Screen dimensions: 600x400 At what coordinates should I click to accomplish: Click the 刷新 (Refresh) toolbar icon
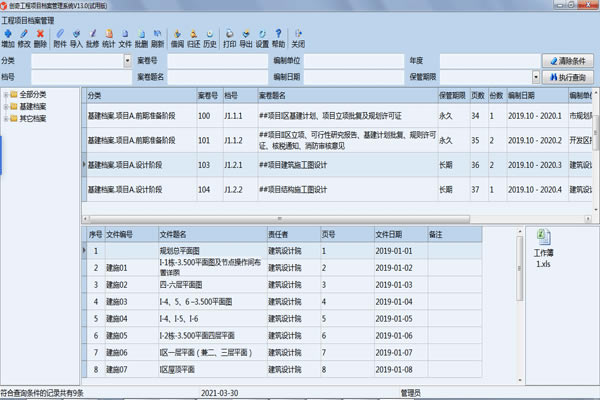(158, 38)
